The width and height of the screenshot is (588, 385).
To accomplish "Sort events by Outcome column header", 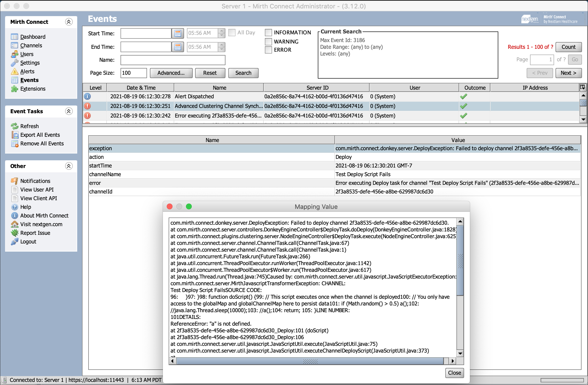I will click(x=475, y=88).
